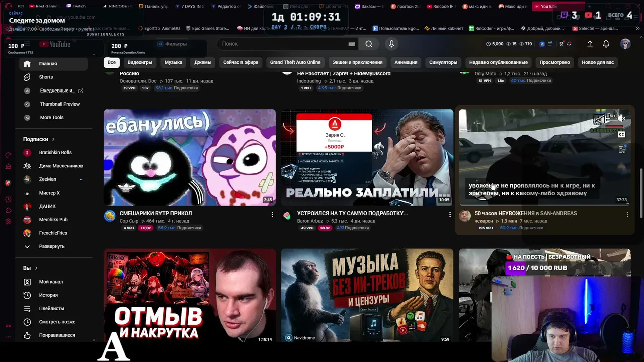
Task: Open the Merchiks Pub channel
Action: click(53, 220)
